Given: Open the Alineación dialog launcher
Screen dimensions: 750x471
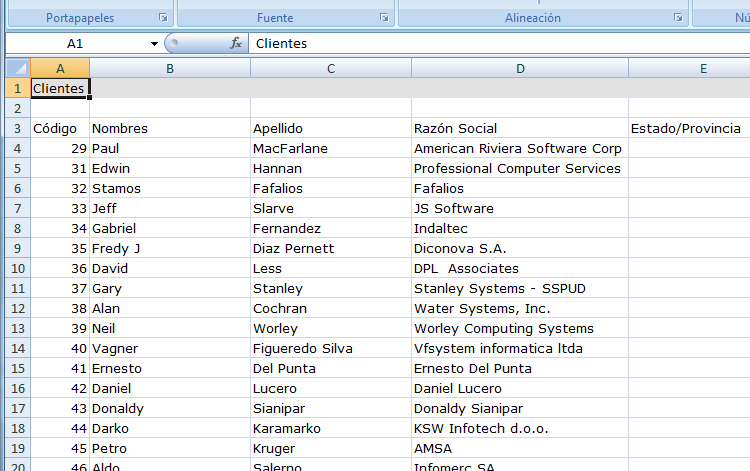Looking at the screenshot, I should point(678,18).
